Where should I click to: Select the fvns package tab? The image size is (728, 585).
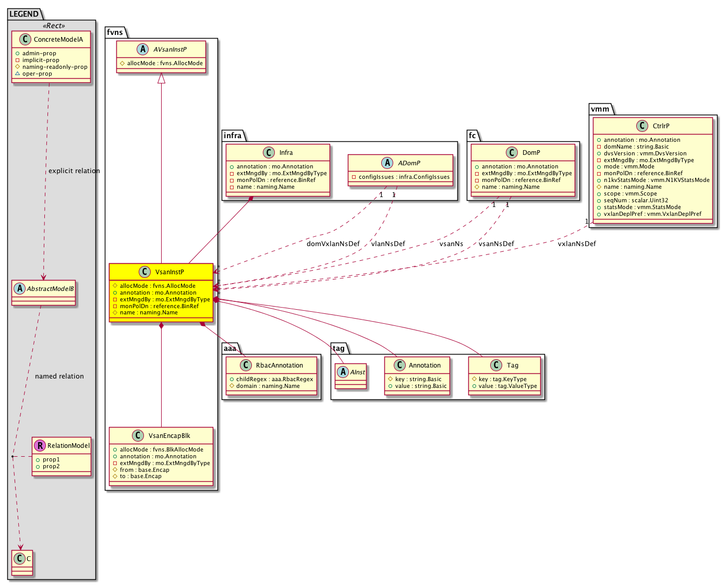click(x=115, y=32)
